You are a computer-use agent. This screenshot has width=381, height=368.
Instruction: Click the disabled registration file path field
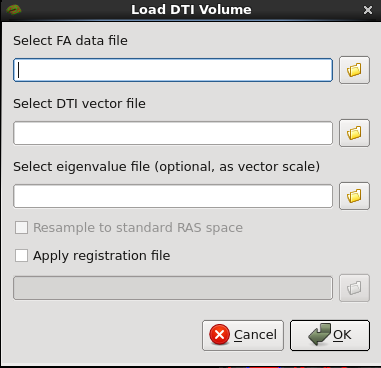coord(173,288)
